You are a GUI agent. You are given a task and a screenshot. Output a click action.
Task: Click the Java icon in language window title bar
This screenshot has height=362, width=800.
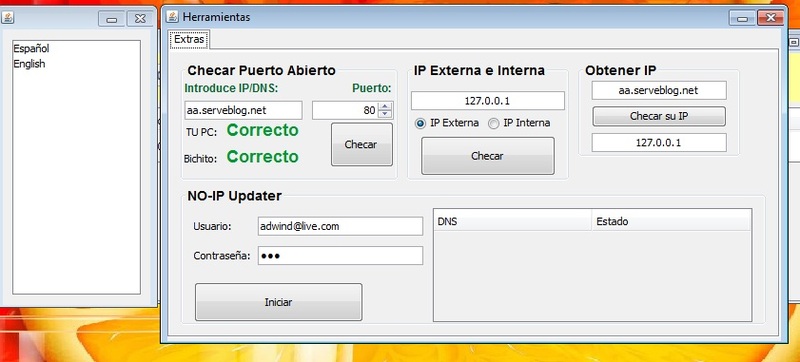[x=8, y=18]
